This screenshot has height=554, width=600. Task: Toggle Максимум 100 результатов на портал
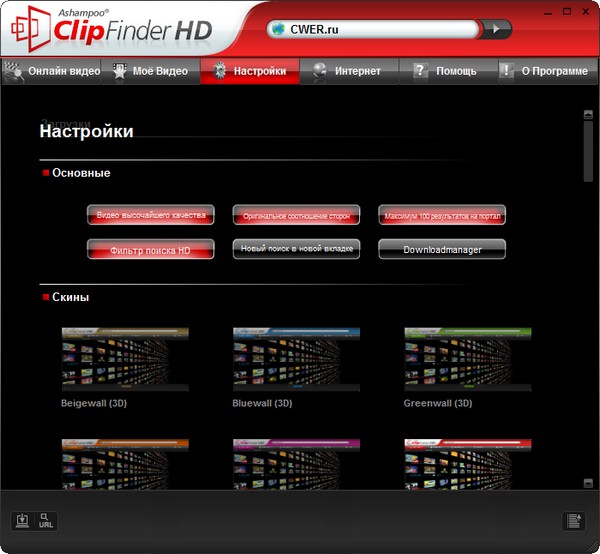[442, 215]
